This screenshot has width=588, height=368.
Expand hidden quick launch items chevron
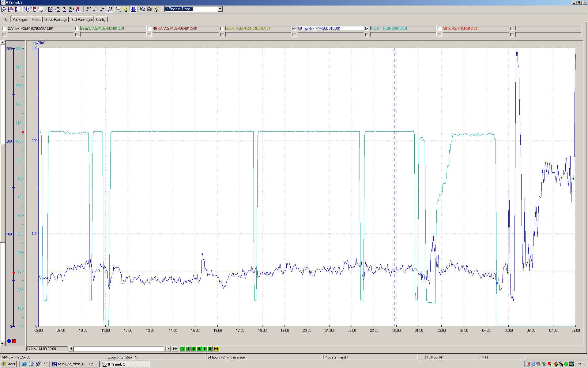coord(46,363)
